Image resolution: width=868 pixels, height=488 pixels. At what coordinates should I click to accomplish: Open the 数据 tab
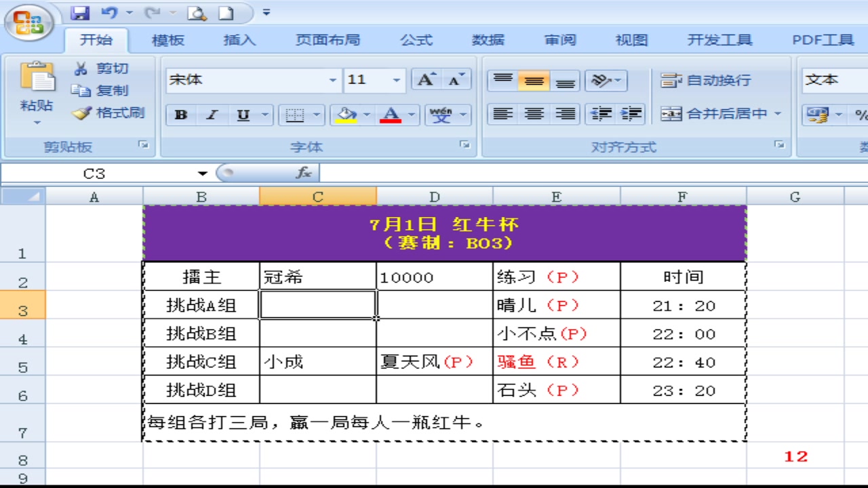(488, 41)
